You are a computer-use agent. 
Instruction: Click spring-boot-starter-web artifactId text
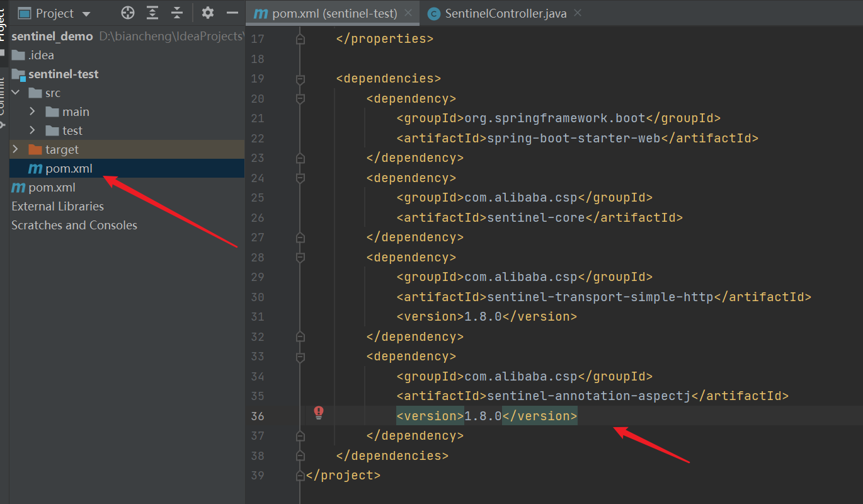573,138
